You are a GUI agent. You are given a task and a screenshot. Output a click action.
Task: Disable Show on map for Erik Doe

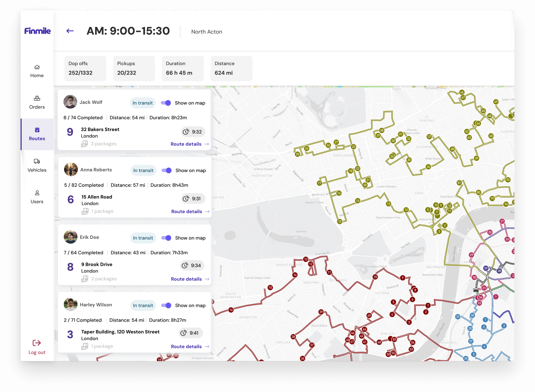166,238
